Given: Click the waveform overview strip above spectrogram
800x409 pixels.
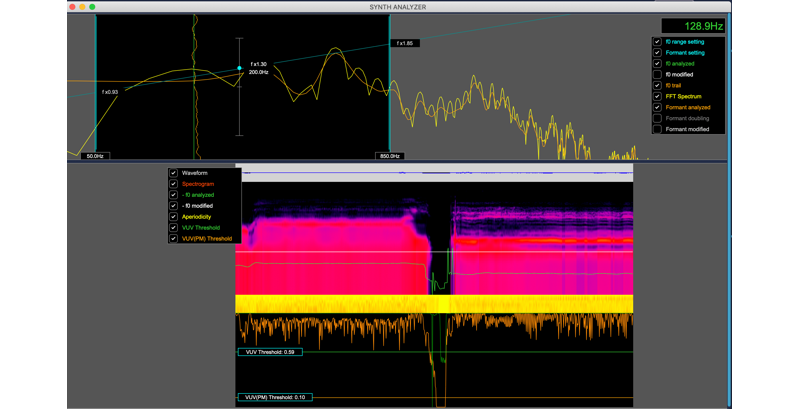Looking at the screenshot, I should 434,173.
